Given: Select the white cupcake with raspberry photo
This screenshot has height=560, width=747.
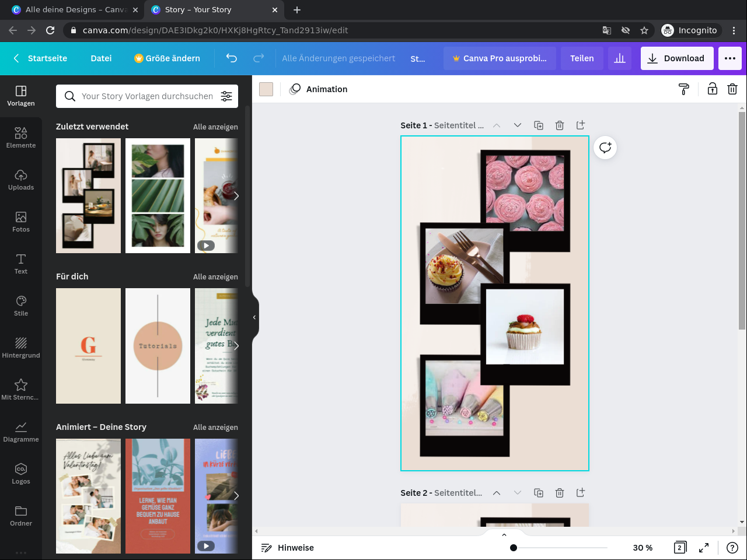Looking at the screenshot, I should [x=525, y=327].
